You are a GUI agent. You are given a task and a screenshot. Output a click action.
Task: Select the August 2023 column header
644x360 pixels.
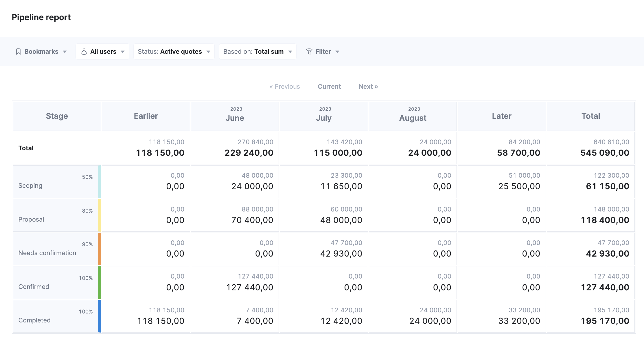pyautogui.click(x=413, y=116)
